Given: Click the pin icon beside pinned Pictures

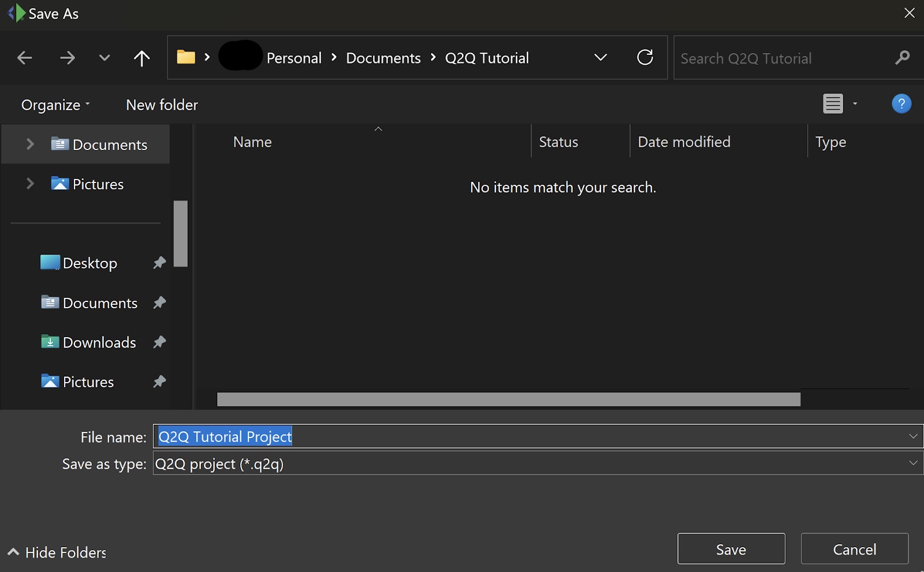Looking at the screenshot, I should [x=159, y=382].
